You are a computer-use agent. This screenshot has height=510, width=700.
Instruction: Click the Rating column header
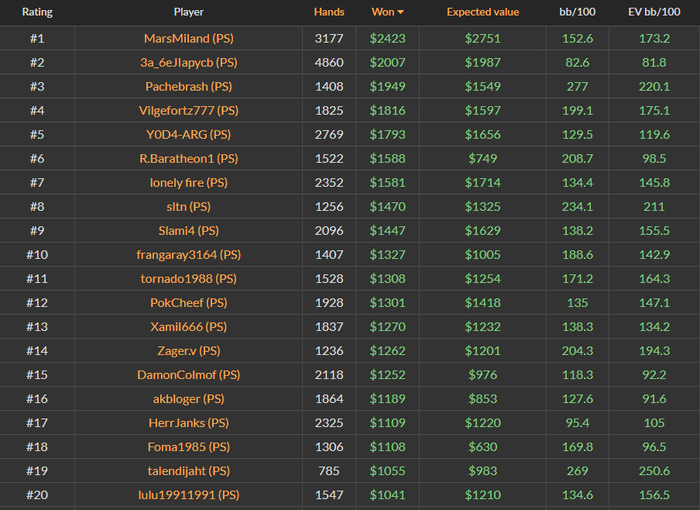[x=36, y=12]
